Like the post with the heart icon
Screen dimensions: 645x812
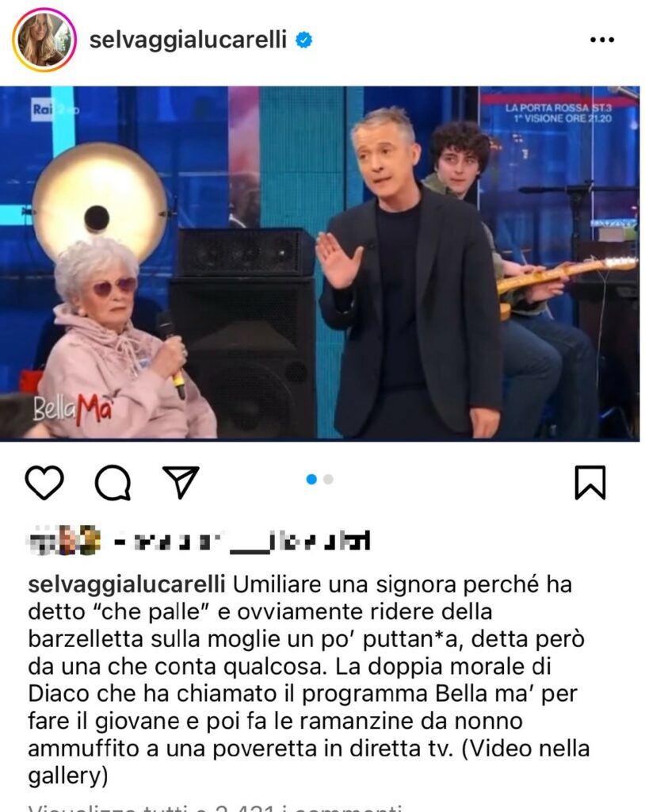[44, 482]
